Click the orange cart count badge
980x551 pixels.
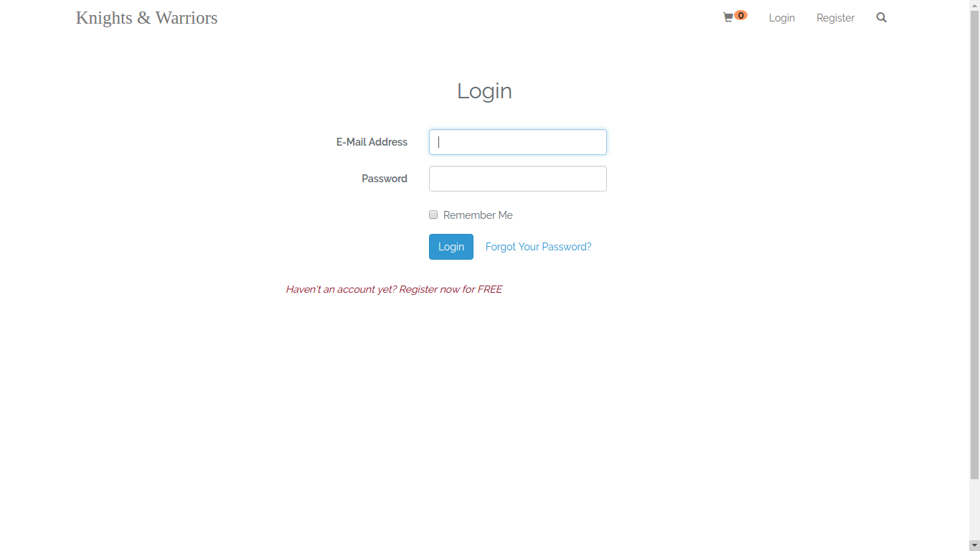click(x=741, y=15)
